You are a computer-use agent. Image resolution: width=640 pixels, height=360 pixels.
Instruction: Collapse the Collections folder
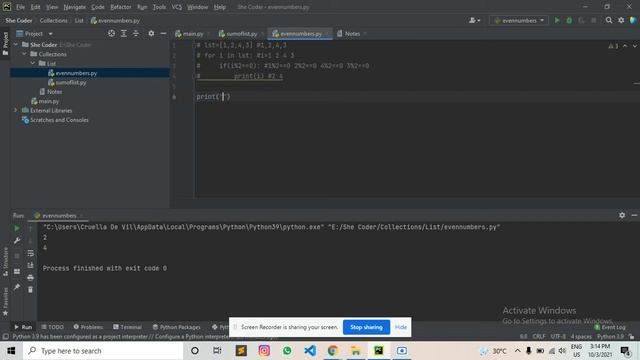[x=24, y=54]
